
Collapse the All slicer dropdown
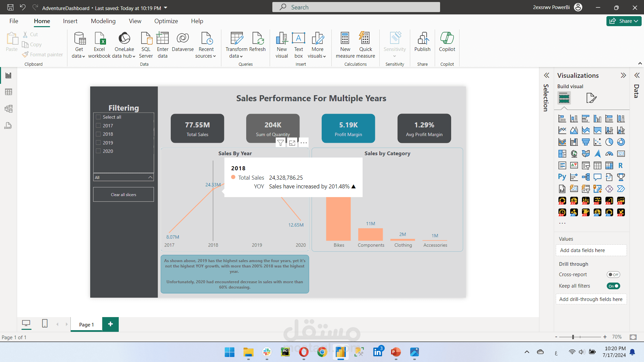150,177
